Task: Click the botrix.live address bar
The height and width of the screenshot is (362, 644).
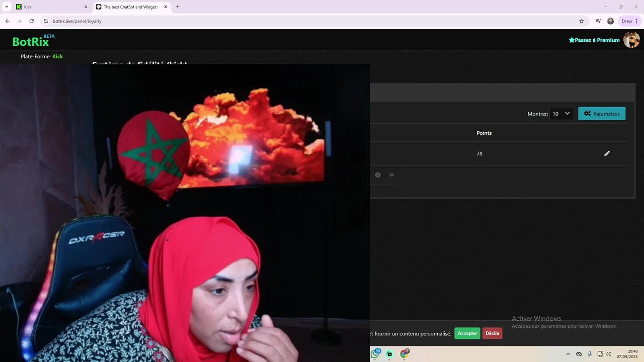Action: pos(312,21)
